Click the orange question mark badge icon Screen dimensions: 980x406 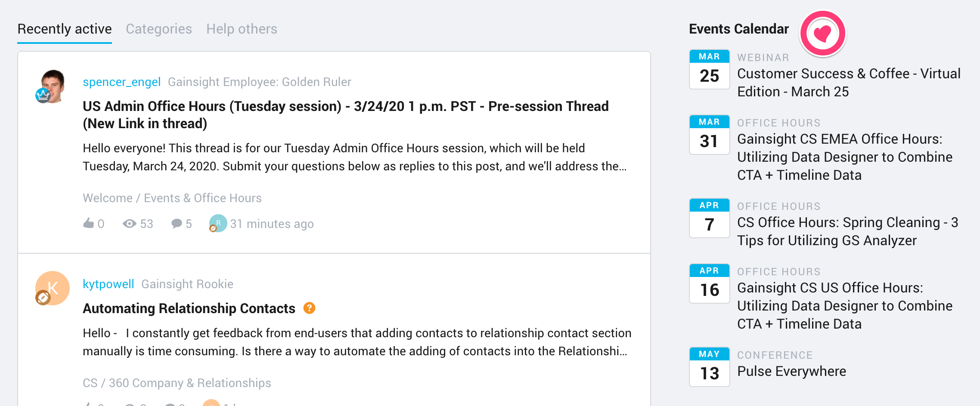click(309, 308)
